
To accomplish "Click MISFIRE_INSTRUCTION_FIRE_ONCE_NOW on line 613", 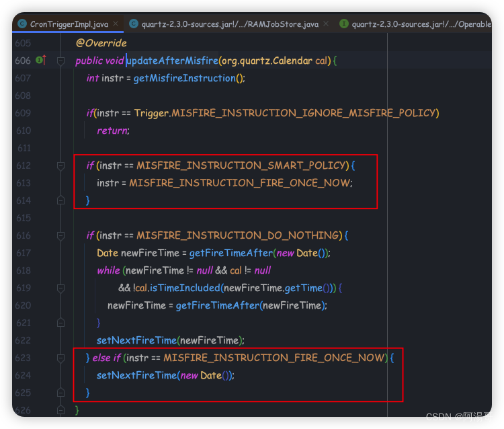I will tap(240, 183).
